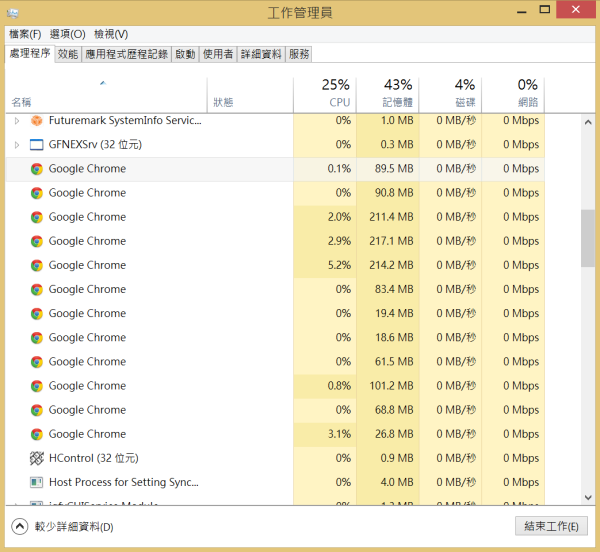Image resolution: width=600 pixels, height=552 pixels.
Task: Click the 217.1 MB memory value
Action: click(391, 241)
